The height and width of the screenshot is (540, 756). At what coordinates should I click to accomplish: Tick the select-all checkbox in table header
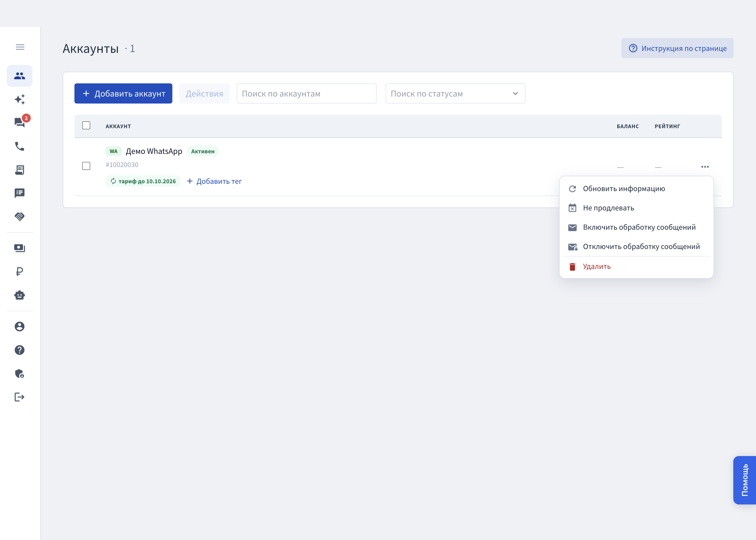tap(86, 125)
